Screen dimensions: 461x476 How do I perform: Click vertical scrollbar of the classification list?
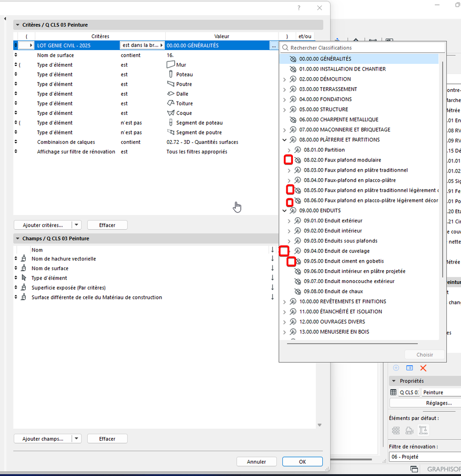point(442,169)
